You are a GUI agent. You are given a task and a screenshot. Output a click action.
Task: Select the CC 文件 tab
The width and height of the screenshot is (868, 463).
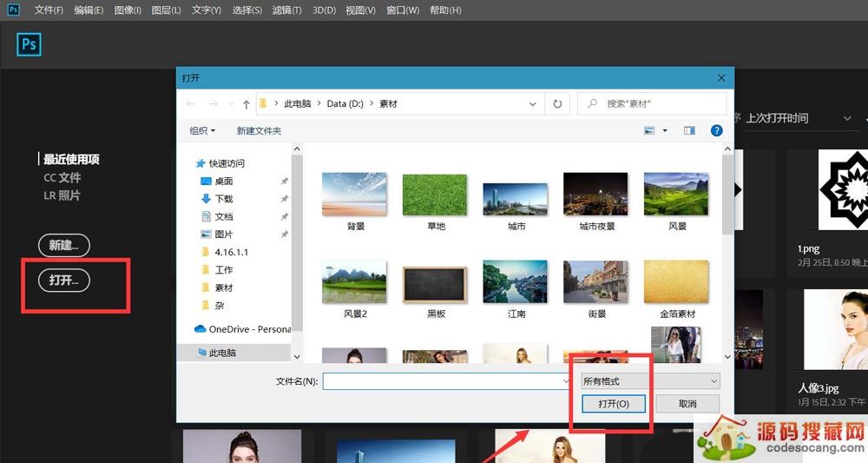coord(62,178)
